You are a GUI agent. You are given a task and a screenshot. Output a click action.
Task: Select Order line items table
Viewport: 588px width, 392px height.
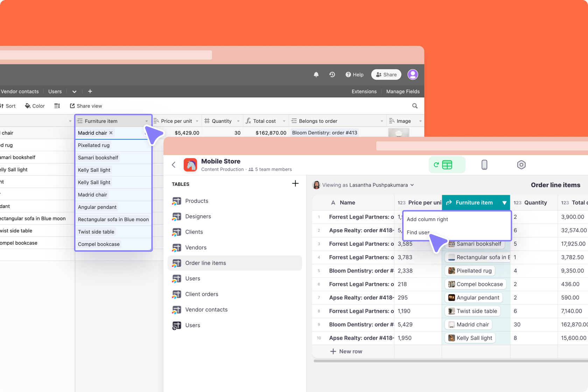point(205,263)
